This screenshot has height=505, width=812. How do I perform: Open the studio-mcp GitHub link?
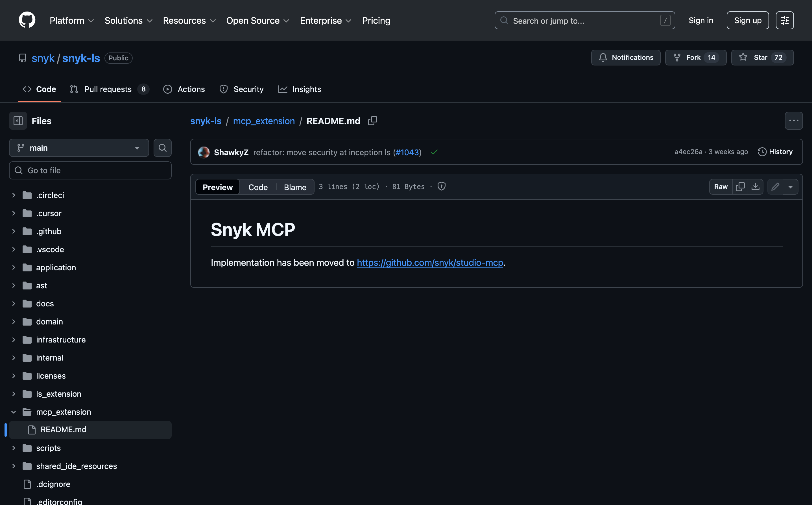430,263
